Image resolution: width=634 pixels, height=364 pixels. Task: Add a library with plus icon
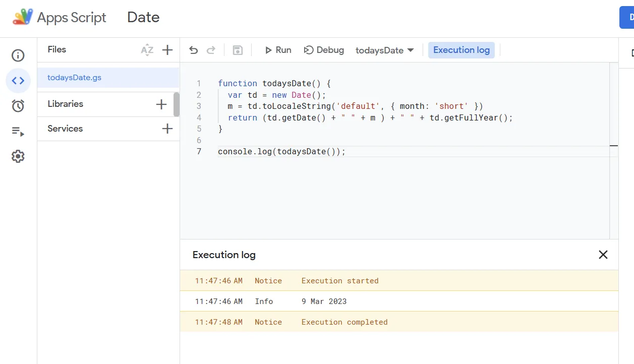tap(161, 104)
